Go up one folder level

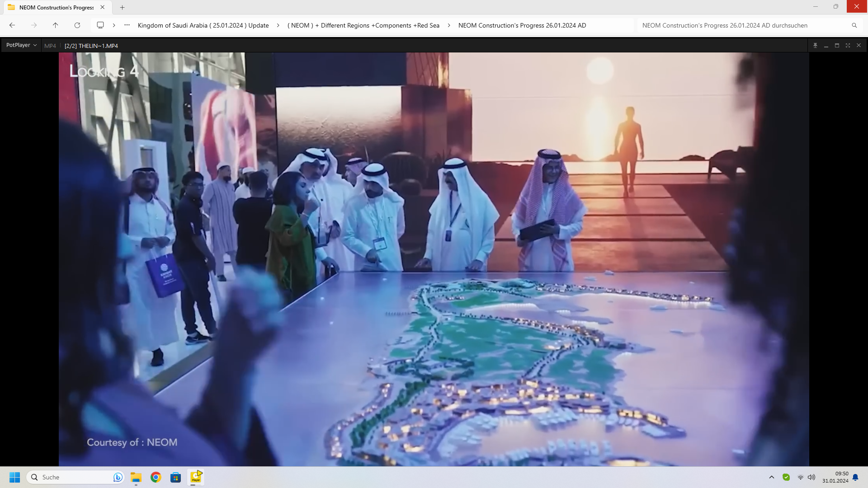55,25
